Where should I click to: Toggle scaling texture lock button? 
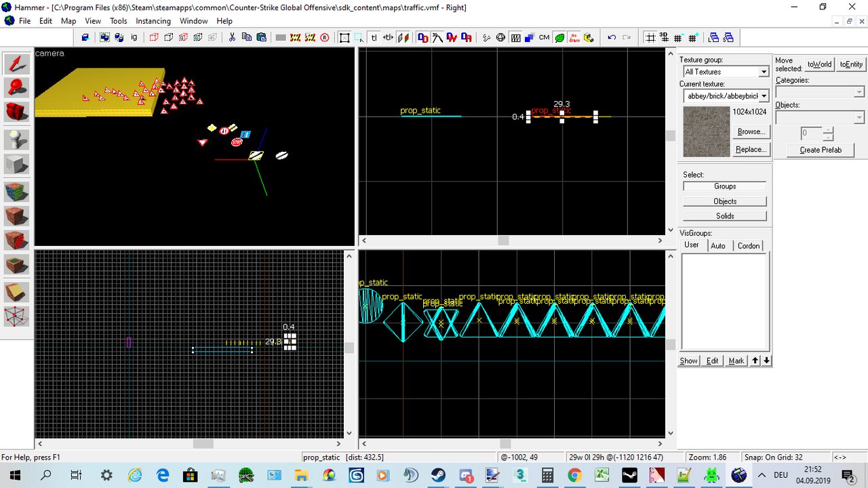tap(389, 37)
